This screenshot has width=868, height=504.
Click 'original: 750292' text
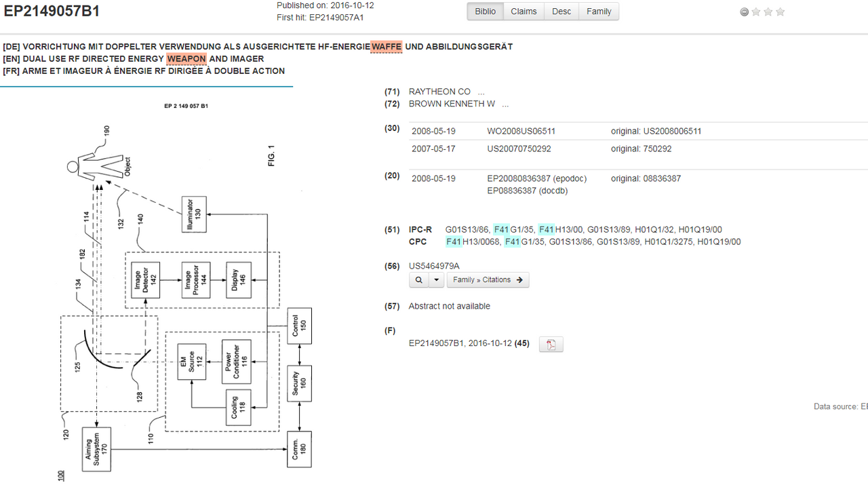[641, 149]
